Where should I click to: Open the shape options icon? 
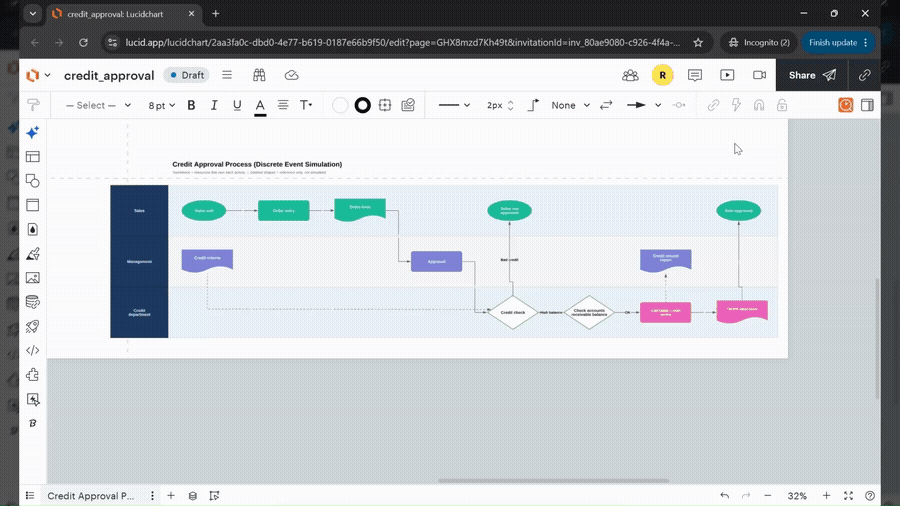tap(385, 105)
